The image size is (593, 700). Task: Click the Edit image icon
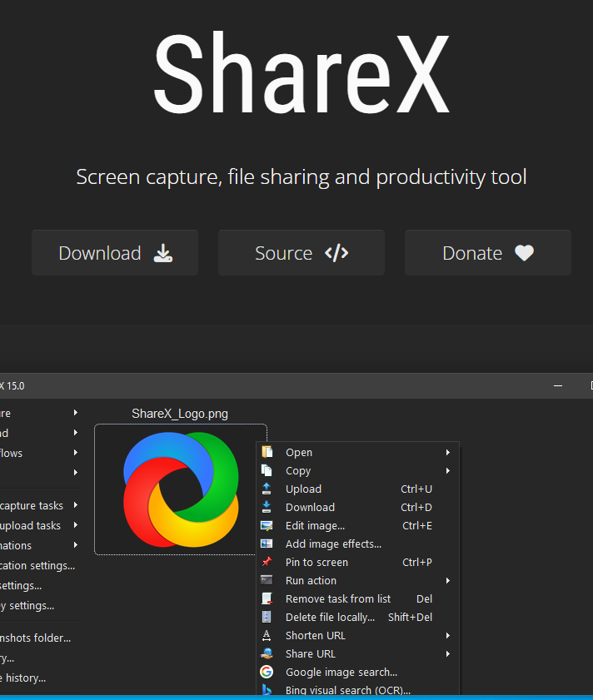[x=267, y=525]
